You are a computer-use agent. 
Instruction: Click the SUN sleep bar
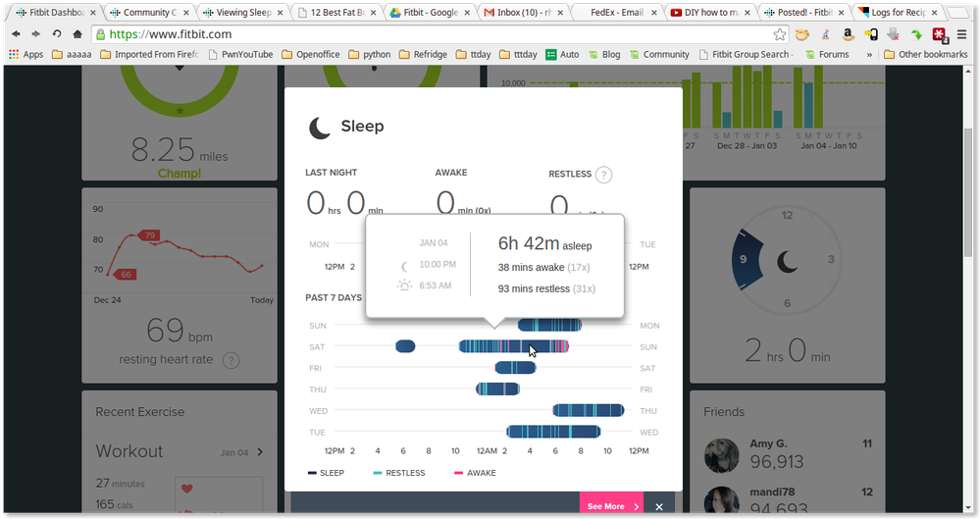pos(550,325)
